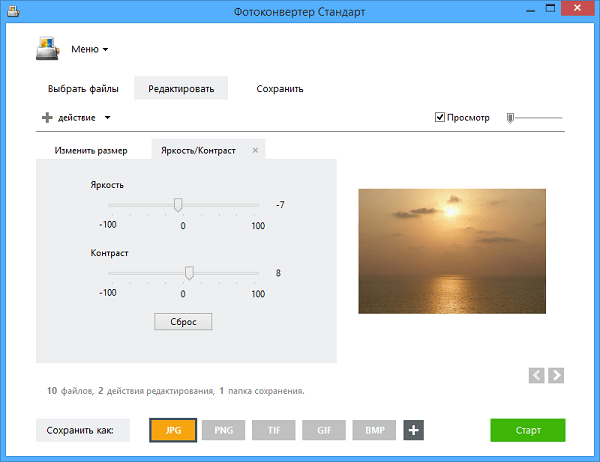600x462 pixels.
Task: Toggle the Просмотр preview checkbox
Action: (x=440, y=118)
